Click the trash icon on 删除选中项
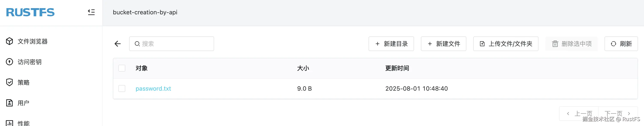This screenshot has width=644, height=126. click(x=555, y=44)
